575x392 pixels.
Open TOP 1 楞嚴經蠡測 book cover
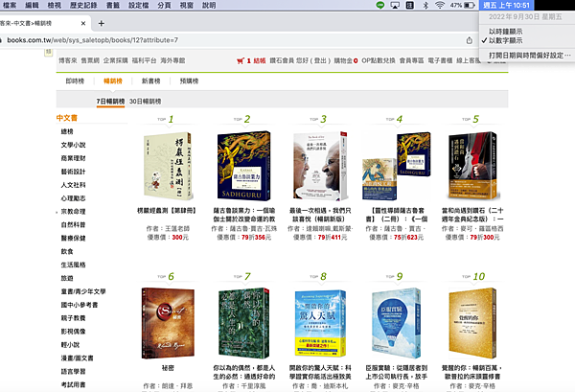coord(168,166)
